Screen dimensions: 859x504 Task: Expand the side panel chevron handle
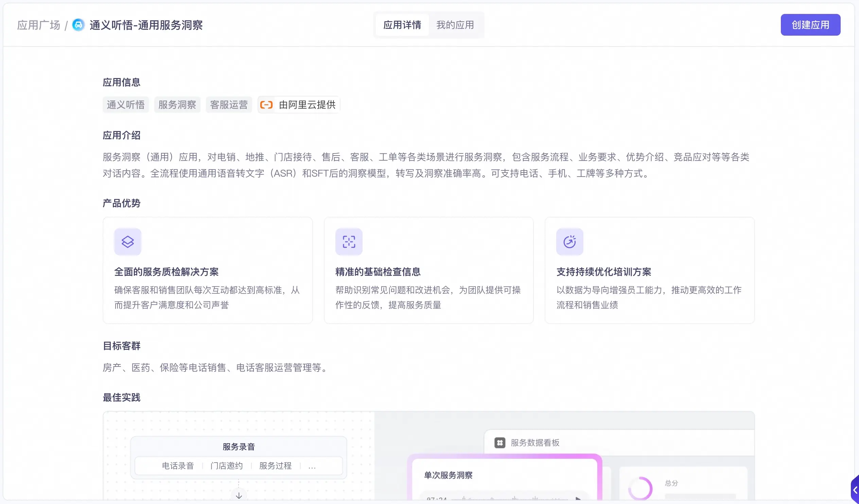click(x=855, y=490)
